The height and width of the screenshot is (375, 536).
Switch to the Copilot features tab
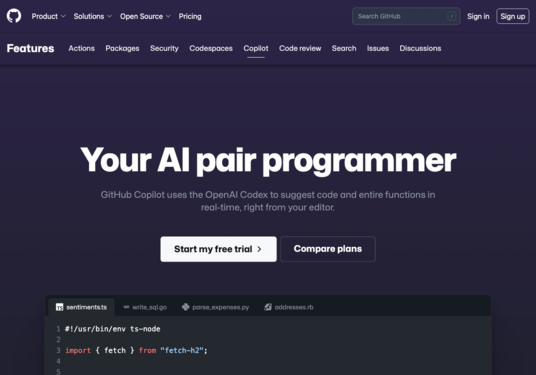pos(256,49)
